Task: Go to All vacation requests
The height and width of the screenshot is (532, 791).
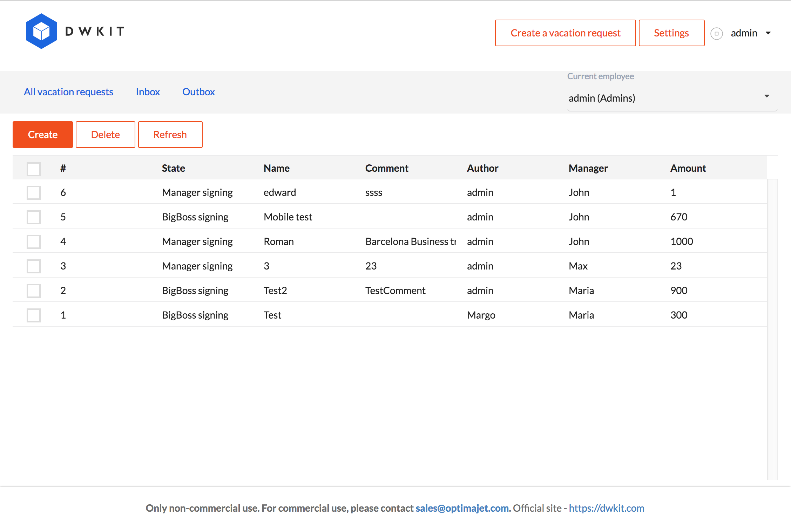Action: click(x=68, y=92)
